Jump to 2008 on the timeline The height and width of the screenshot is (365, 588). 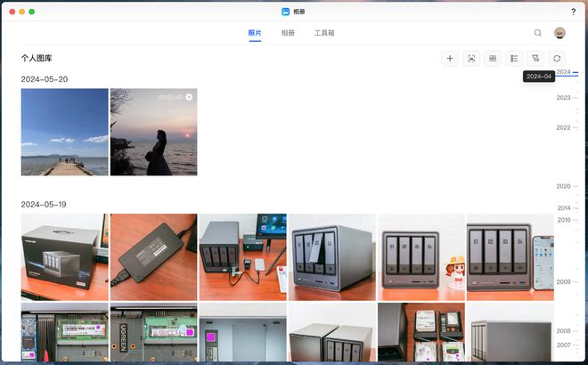click(563, 331)
